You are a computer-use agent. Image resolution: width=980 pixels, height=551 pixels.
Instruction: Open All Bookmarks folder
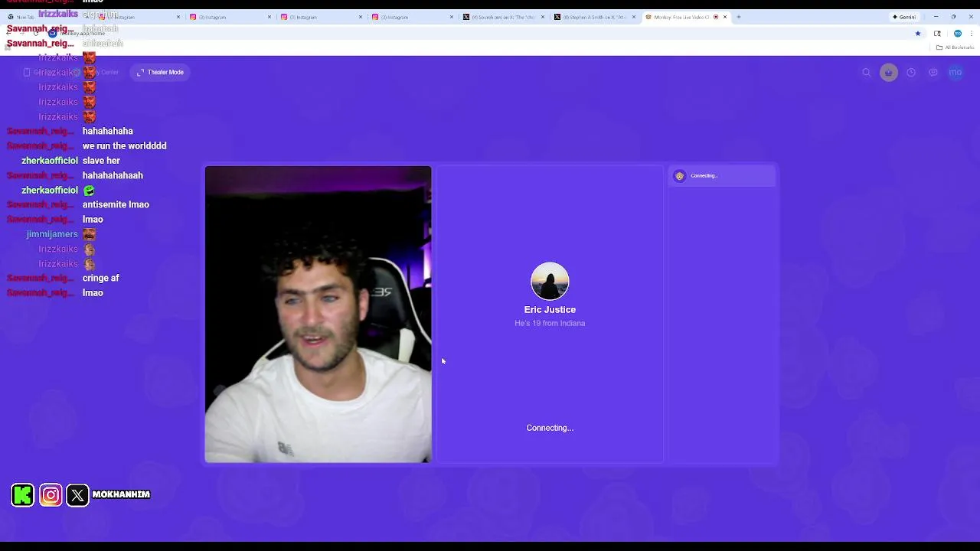click(955, 47)
